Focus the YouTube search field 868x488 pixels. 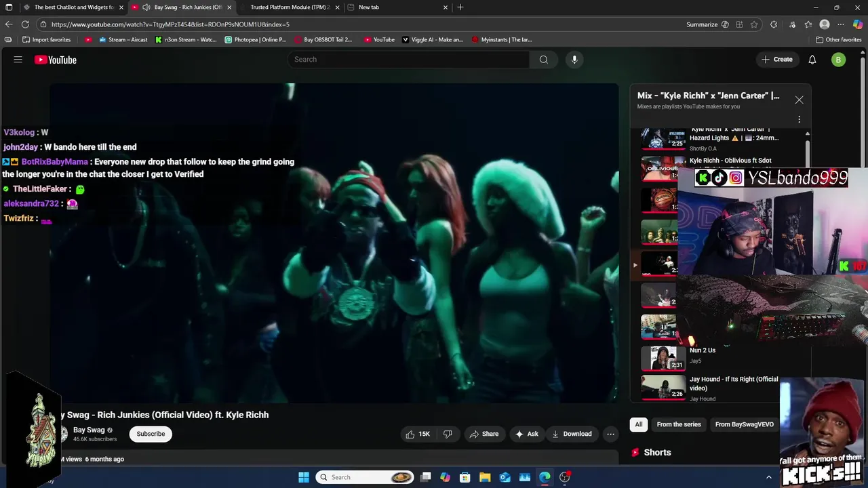[x=409, y=60]
